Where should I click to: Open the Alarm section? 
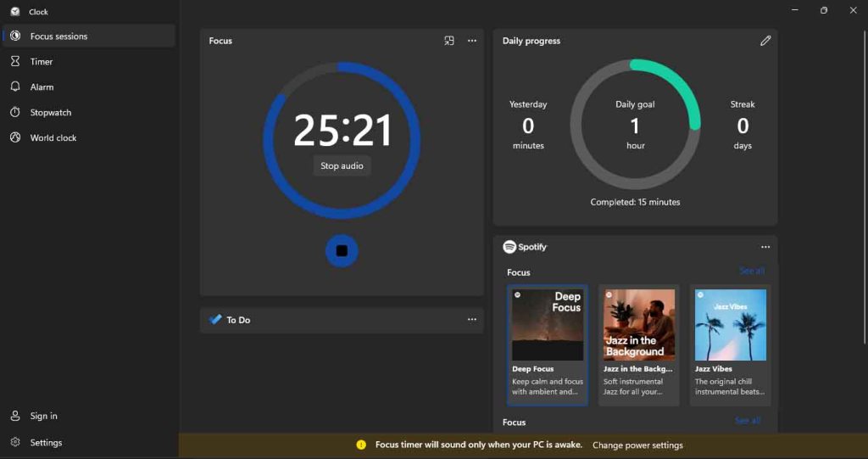(88, 87)
